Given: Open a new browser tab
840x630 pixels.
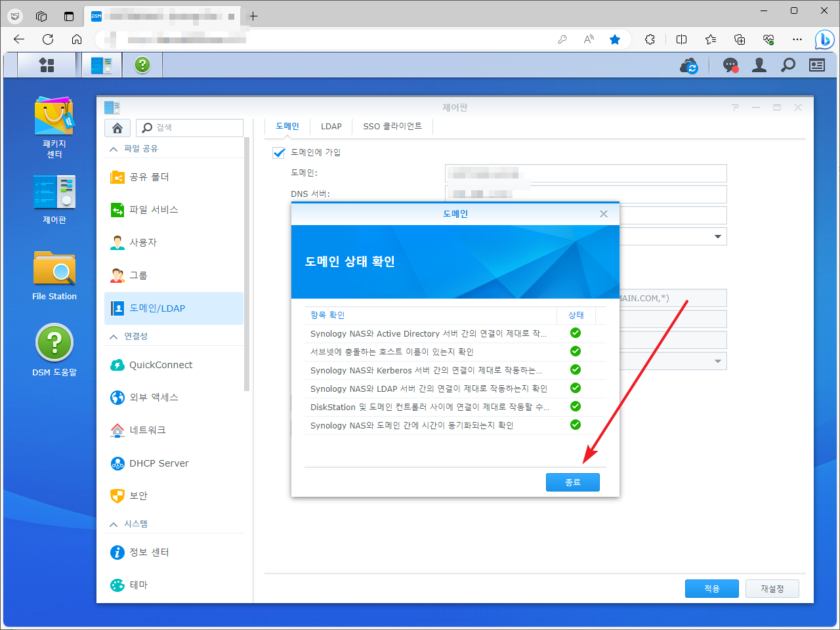Looking at the screenshot, I should 253,16.
